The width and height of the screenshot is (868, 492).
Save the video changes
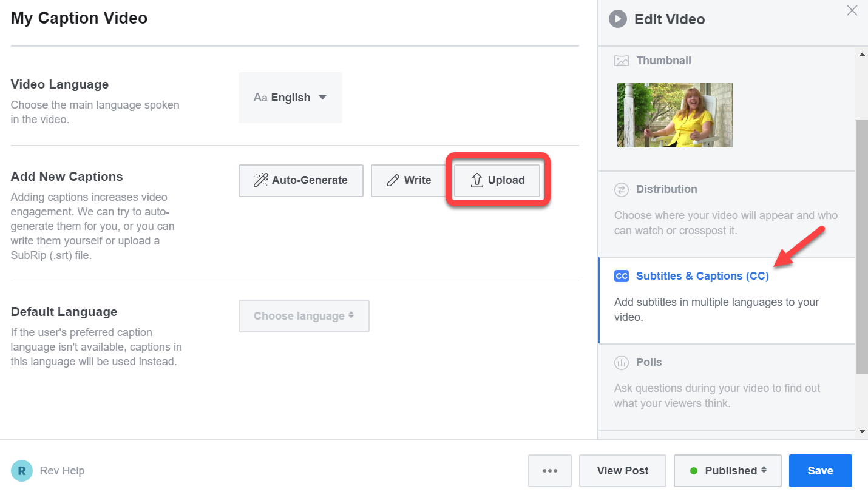click(820, 471)
